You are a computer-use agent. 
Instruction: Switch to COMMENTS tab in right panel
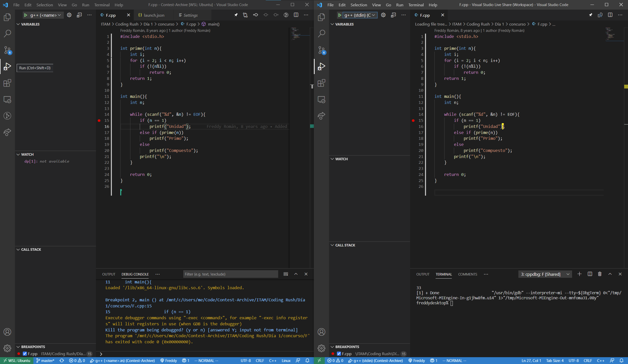(468, 274)
